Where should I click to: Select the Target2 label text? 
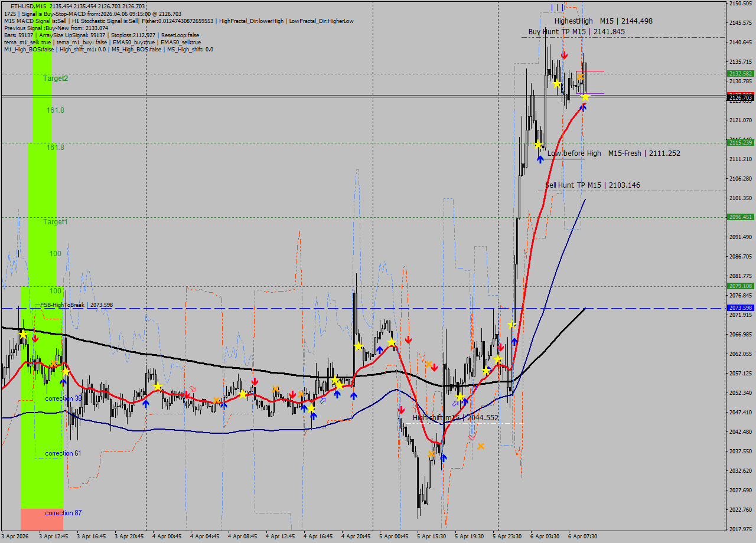pyautogui.click(x=56, y=78)
